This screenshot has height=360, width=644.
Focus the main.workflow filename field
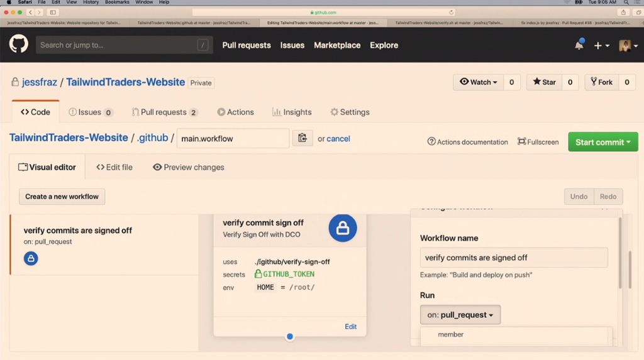coord(233,138)
